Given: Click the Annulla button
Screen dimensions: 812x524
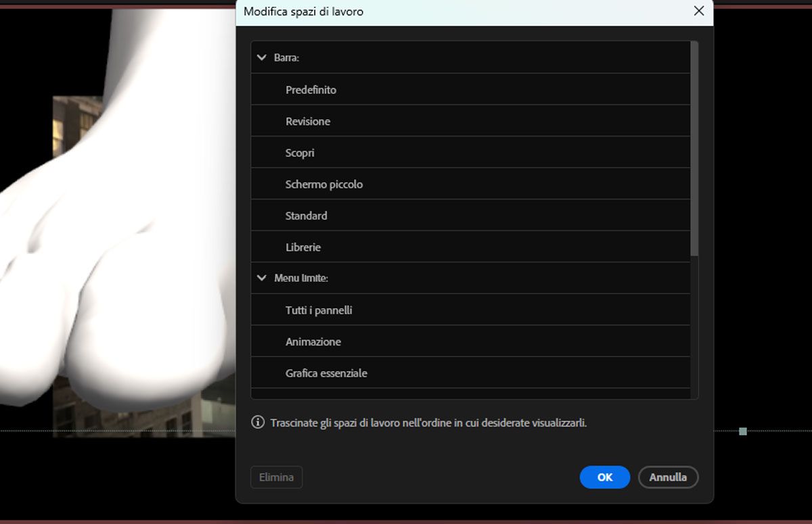Looking at the screenshot, I should click(x=668, y=477).
